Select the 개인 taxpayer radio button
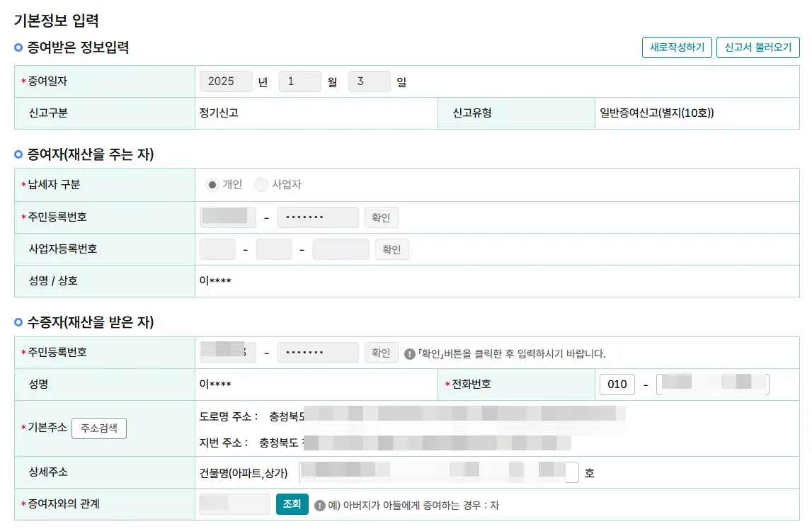Viewport: 812px width, 529px height. 212,184
